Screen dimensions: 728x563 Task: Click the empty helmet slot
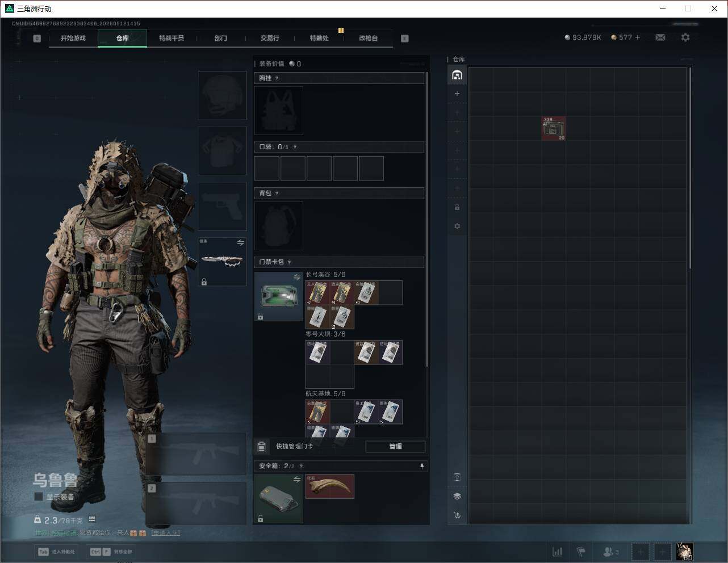point(222,95)
